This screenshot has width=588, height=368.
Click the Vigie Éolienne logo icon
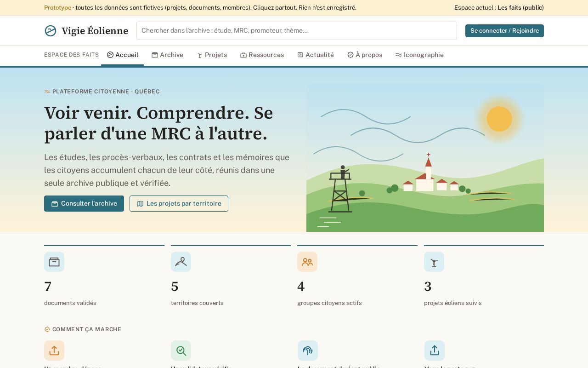[x=51, y=31]
